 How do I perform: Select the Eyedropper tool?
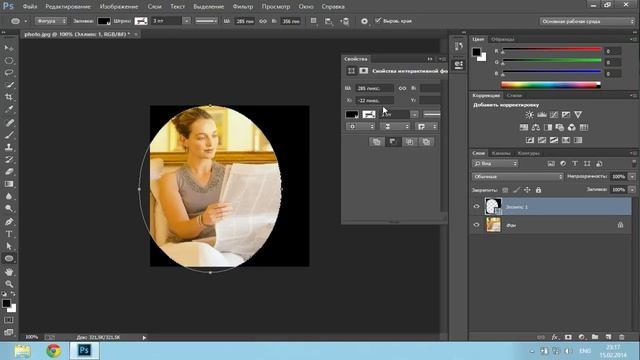click(x=9, y=109)
